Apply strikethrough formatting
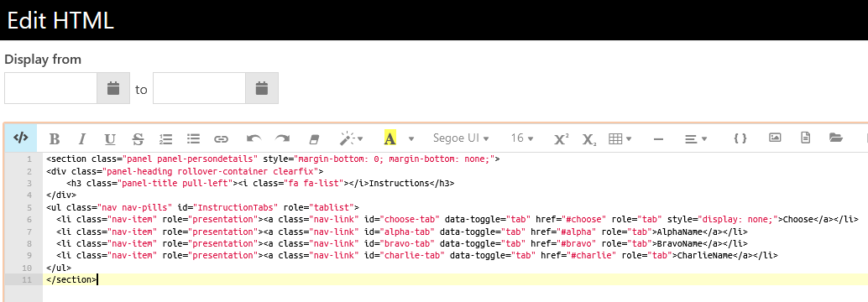 (138, 138)
